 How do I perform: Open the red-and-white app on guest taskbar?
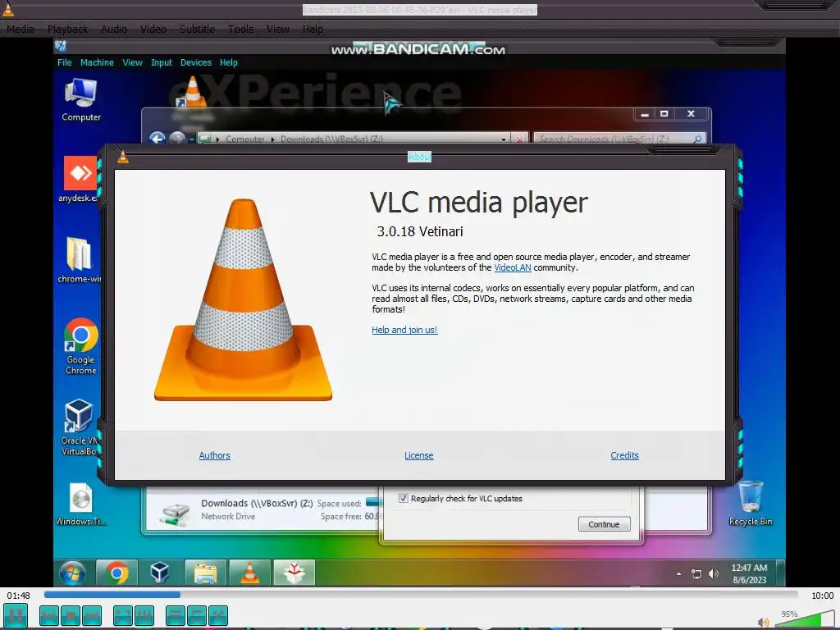pos(294,573)
